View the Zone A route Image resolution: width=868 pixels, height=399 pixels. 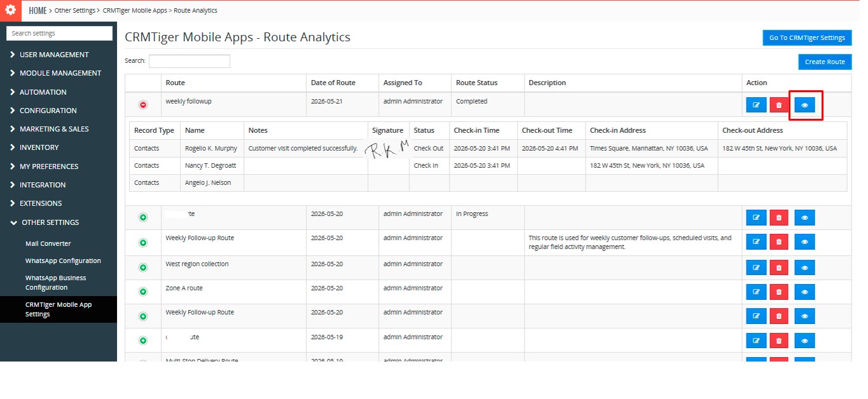click(804, 292)
